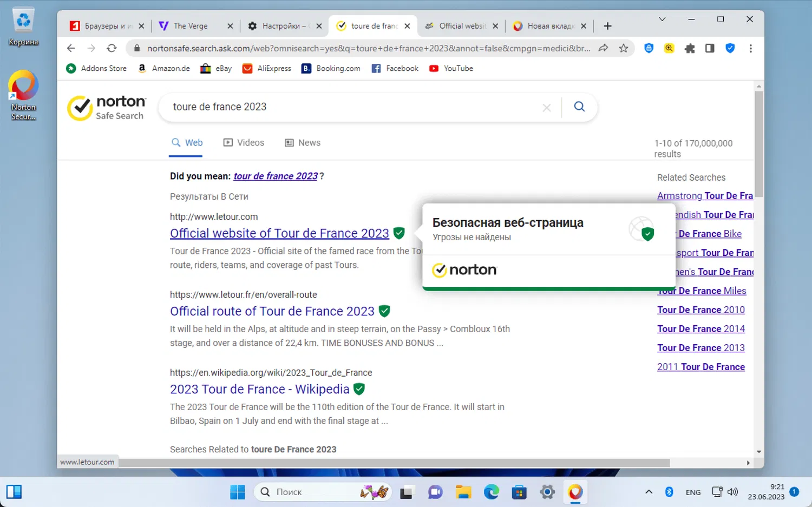Switch the ENG keyboard language indicator

click(693, 492)
